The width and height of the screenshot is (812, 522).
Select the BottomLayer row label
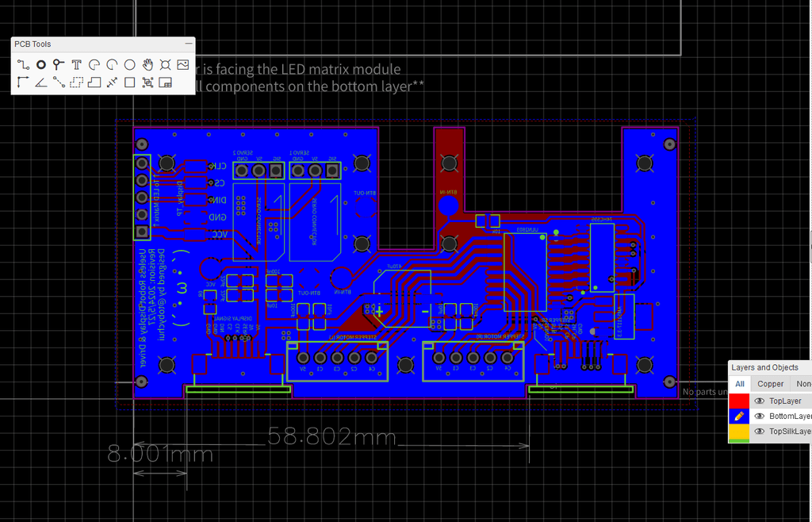(791, 416)
